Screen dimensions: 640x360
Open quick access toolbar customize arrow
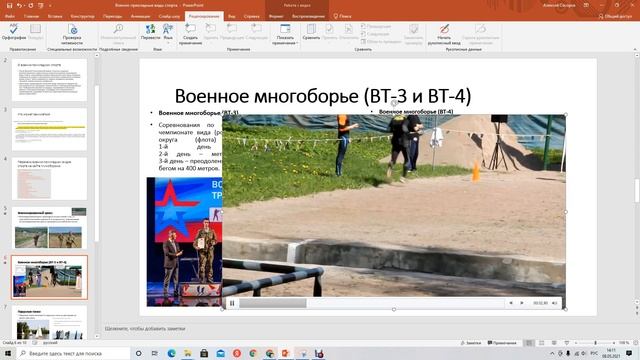click(x=50, y=6)
